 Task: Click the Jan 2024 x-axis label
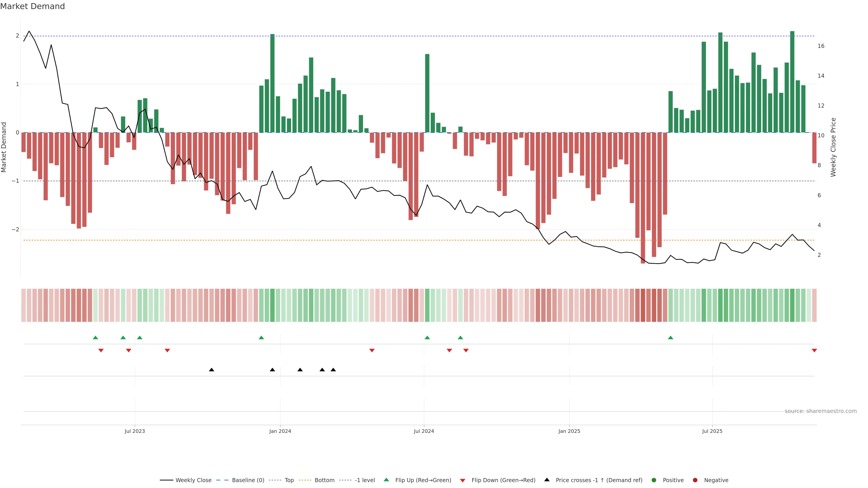click(x=280, y=431)
